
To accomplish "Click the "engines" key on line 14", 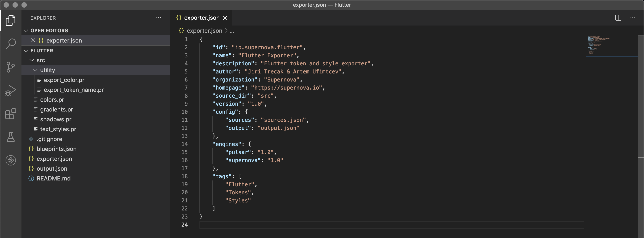I will click(x=227, y=144).
